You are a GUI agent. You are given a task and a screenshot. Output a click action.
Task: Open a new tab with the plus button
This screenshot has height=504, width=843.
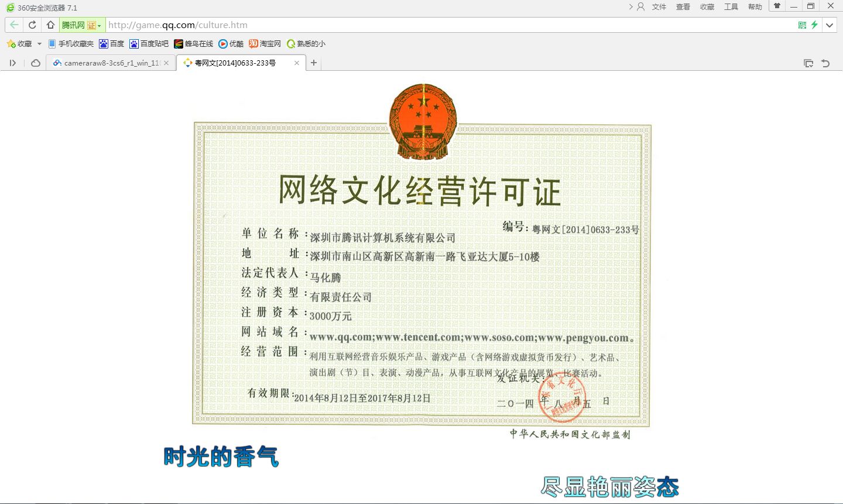pos(314,63)
